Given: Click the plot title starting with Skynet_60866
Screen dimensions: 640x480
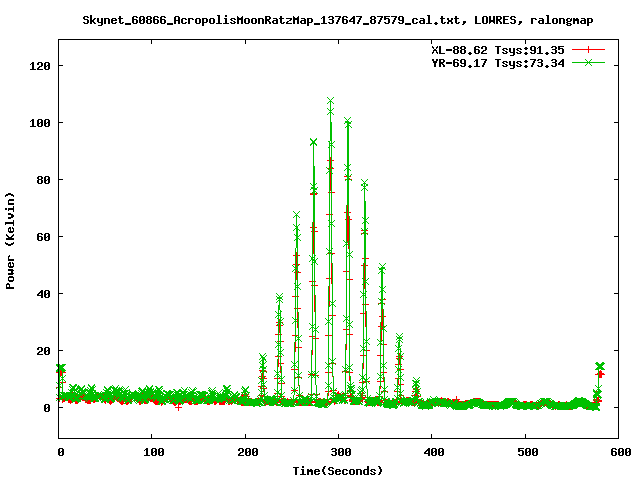Looking at the screenshot, I should 338,20.
